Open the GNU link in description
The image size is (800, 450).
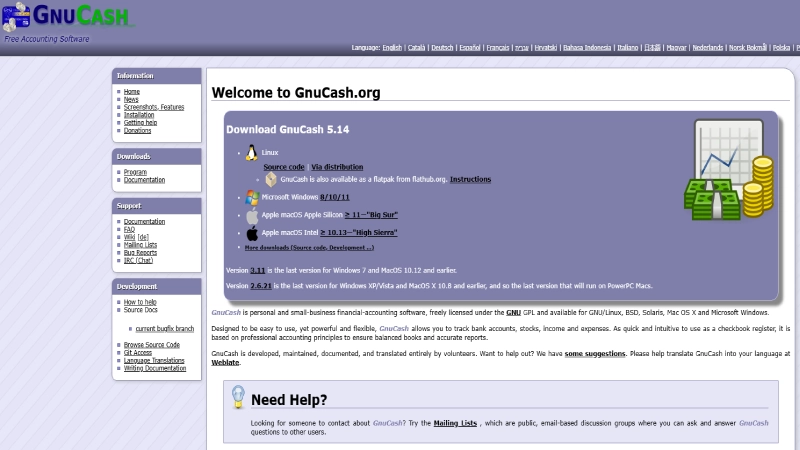point(513,312)
